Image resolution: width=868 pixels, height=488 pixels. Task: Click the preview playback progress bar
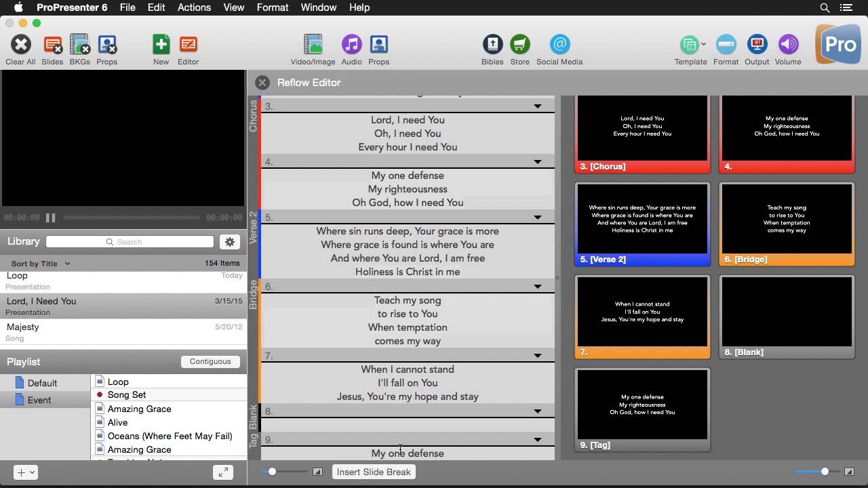pos(132,218)
